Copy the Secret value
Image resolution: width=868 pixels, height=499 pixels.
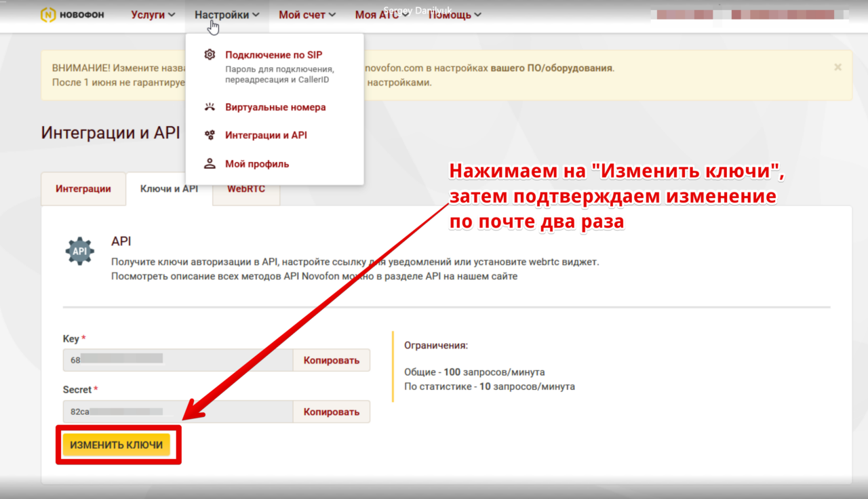[332, 412]
